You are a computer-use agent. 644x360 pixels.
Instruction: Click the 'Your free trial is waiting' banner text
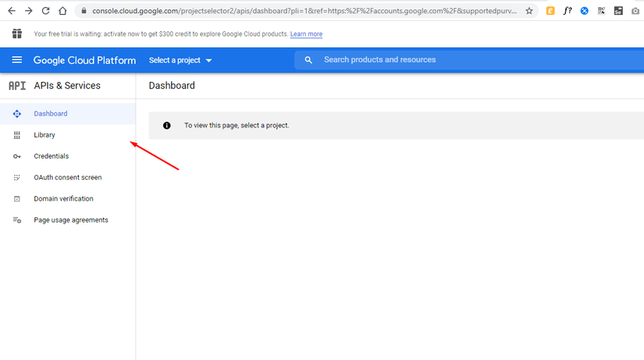click(161, 34)
